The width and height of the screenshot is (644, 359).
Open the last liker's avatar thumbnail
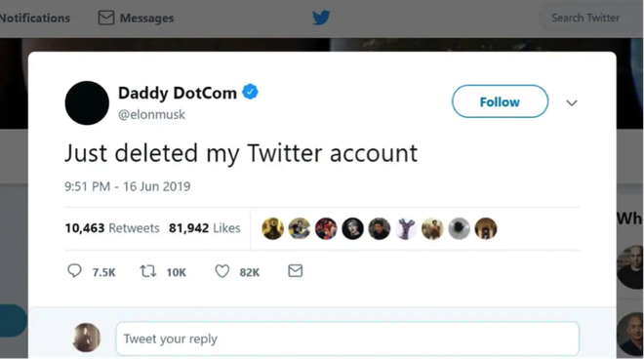486,228
